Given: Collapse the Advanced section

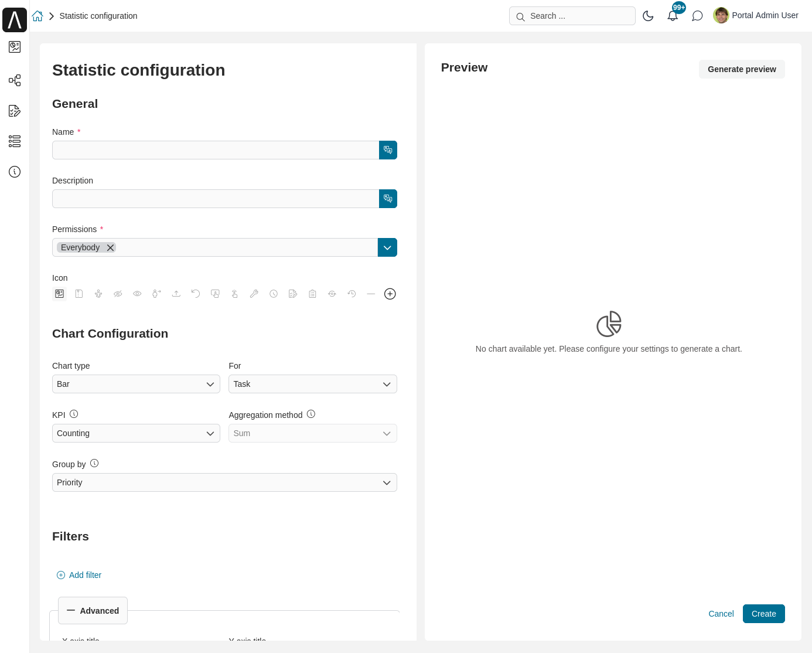Looking at the screenshot, I should 93,610.
